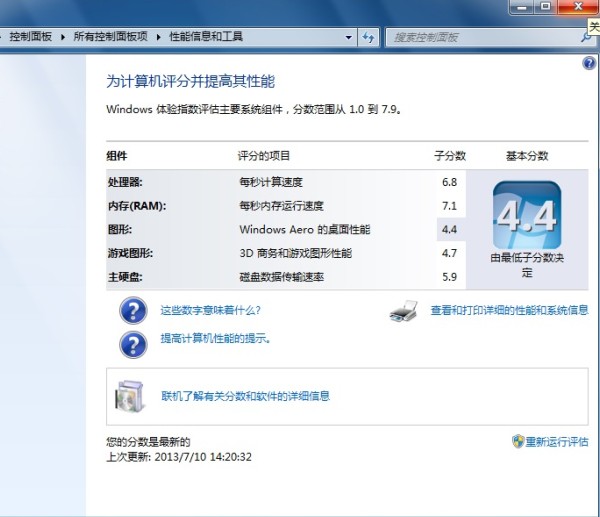Click the printer icon
This screenshot has width=600, height=517.
tap(404, 311)
